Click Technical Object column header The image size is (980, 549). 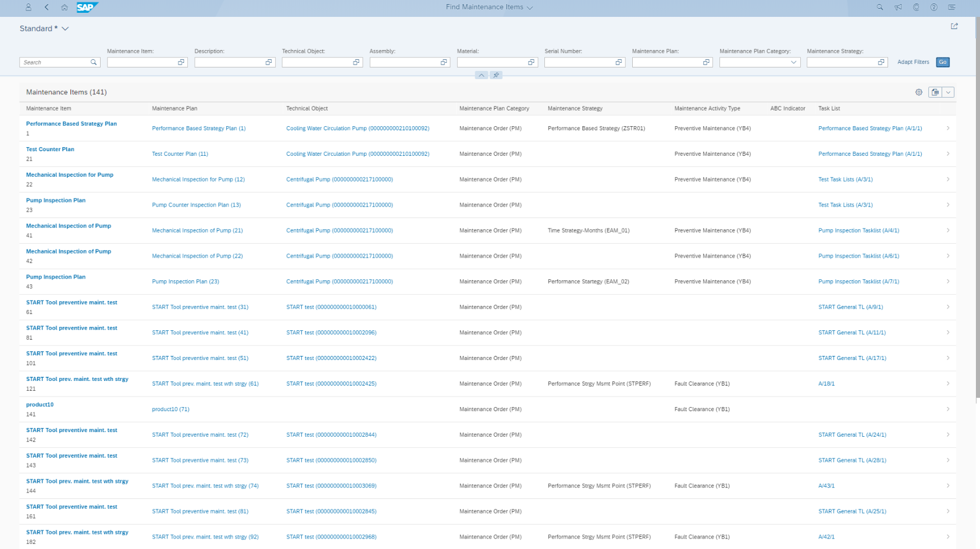pyautogui.click(x=307, y=109)
